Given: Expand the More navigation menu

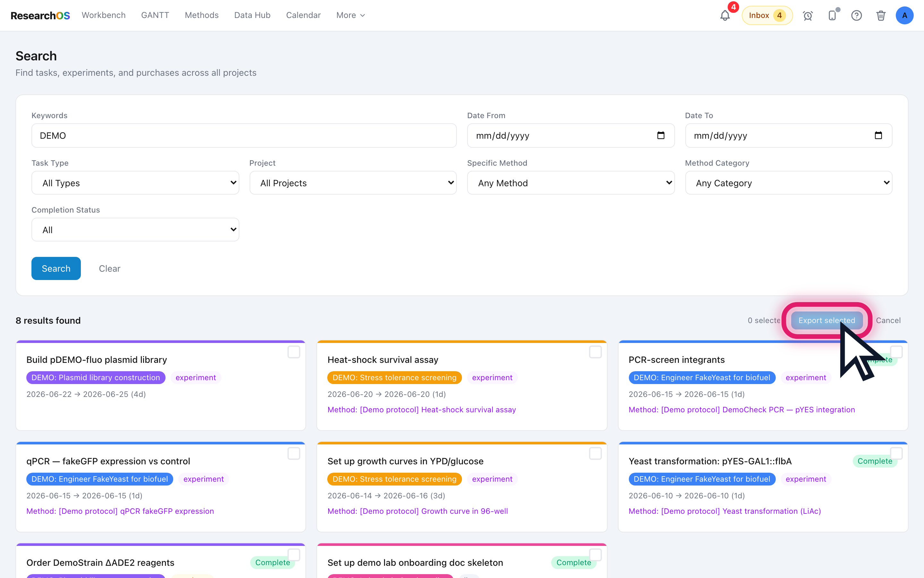Looking at the screenshot, I should (350, 15).
